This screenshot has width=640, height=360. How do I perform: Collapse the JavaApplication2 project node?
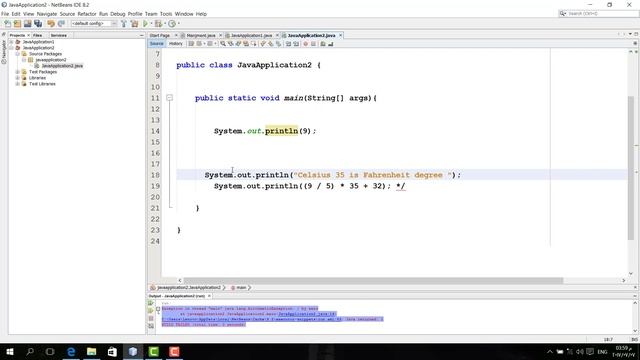[11, 48]
